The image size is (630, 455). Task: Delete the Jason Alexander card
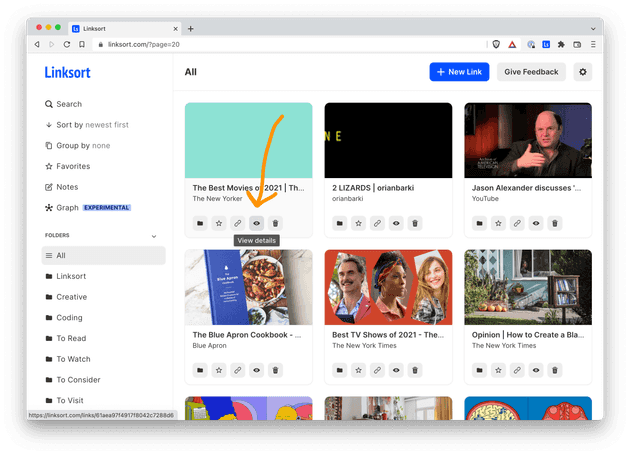[555, 223]
